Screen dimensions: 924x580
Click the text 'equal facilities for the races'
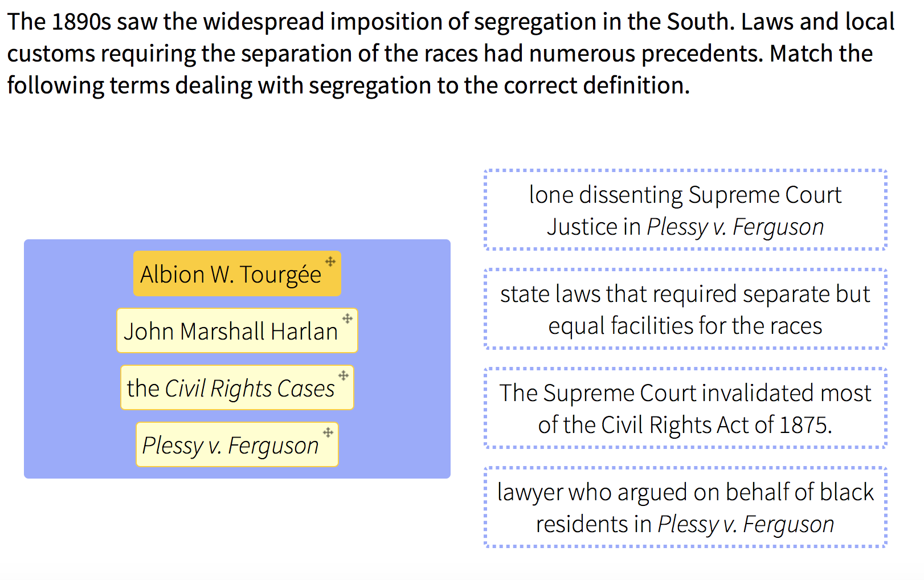point(685,326)
